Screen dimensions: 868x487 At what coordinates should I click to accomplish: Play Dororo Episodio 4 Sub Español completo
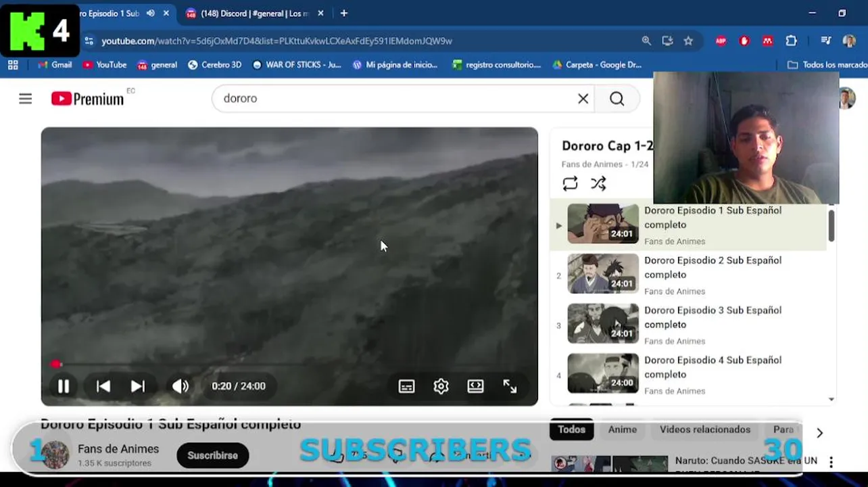[x=713, y=367]
